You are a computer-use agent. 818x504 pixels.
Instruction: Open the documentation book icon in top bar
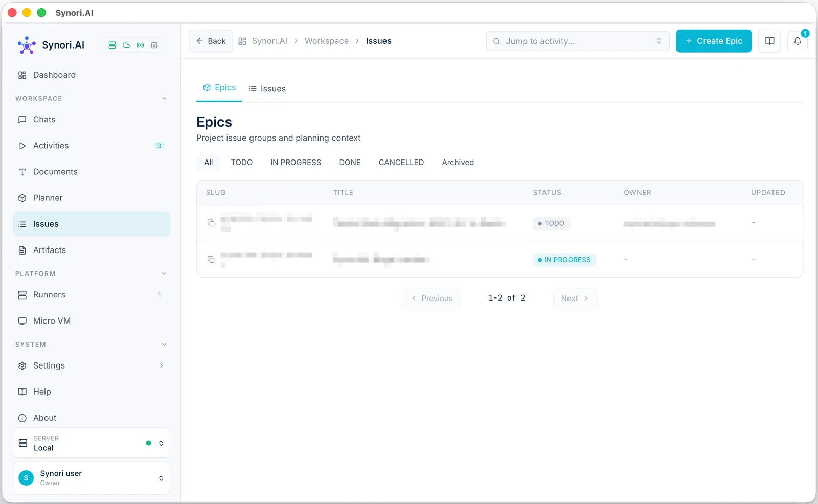769,41
